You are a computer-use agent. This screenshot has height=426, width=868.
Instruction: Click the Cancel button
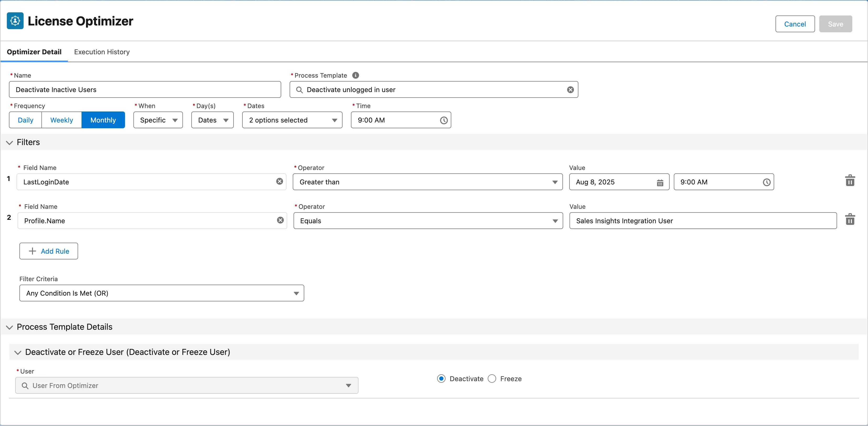795,24
